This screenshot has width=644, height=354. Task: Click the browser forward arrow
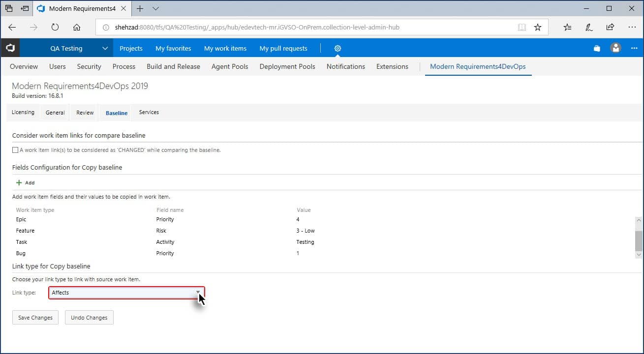point(33,27)
